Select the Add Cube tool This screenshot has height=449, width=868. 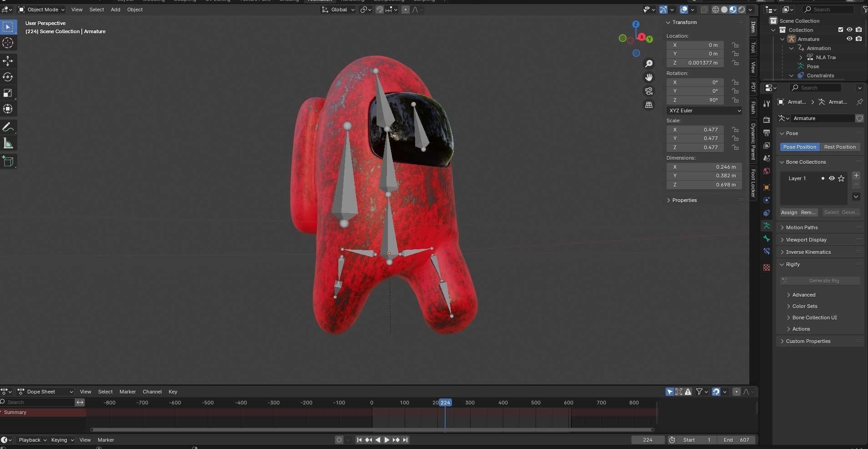click(x=8, y=161)
